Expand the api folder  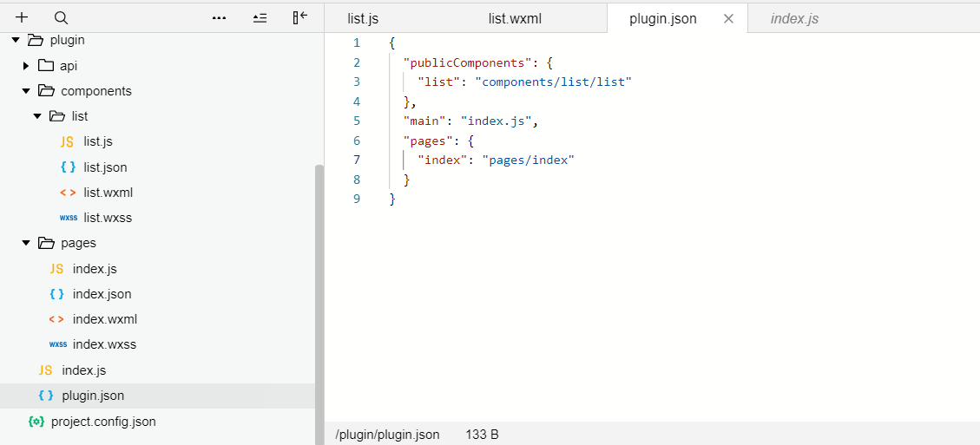(x=27, y=66)
